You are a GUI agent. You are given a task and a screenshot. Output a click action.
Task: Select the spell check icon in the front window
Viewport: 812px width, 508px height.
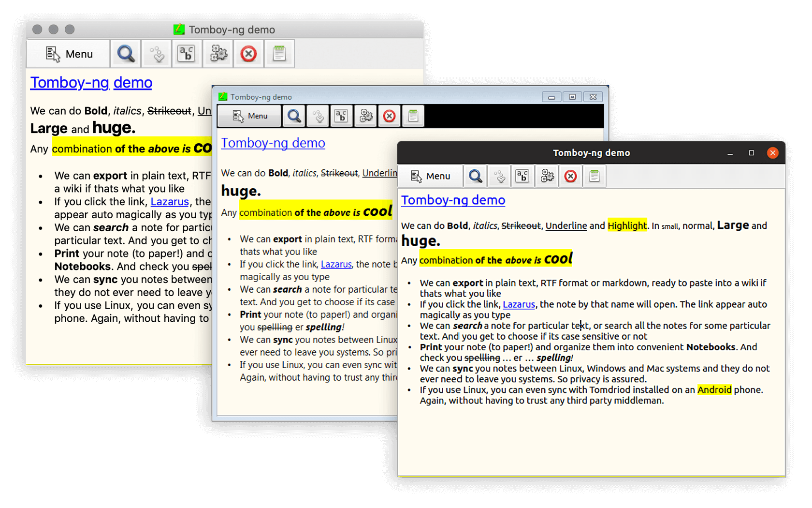pyautogui.click(x=522, y=176)
